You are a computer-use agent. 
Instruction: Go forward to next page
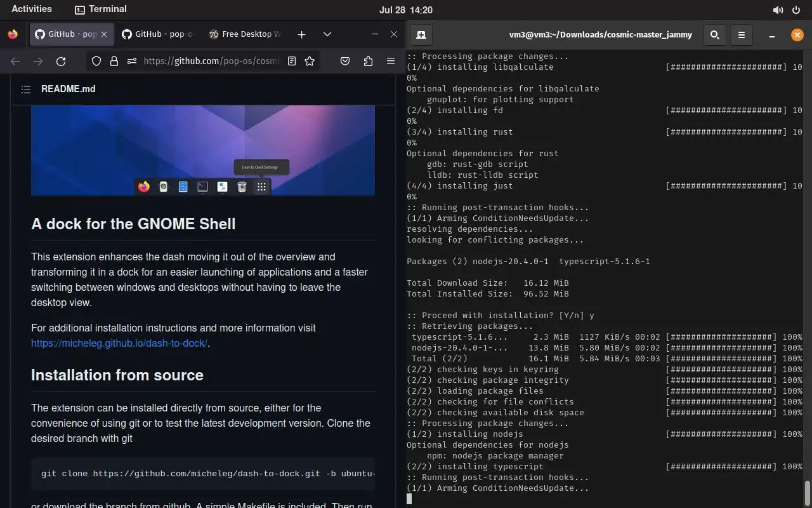pyautogui.click(x=38, y=61)
